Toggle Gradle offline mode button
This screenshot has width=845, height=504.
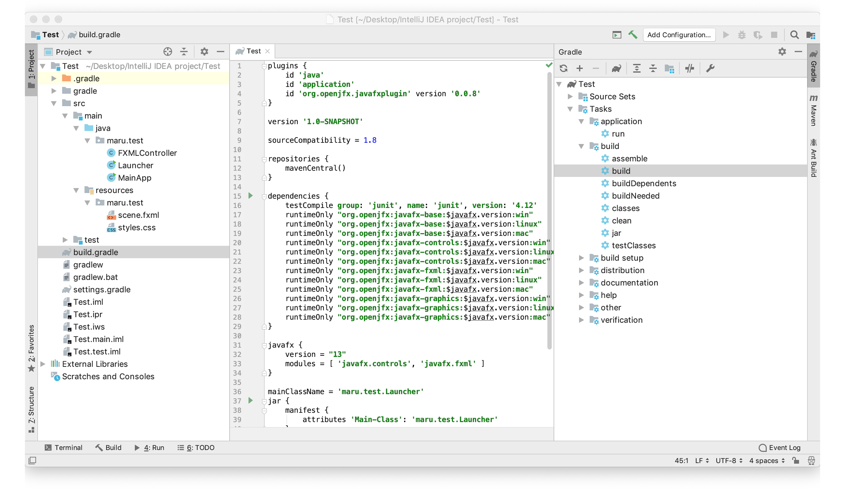click(689, 69)
